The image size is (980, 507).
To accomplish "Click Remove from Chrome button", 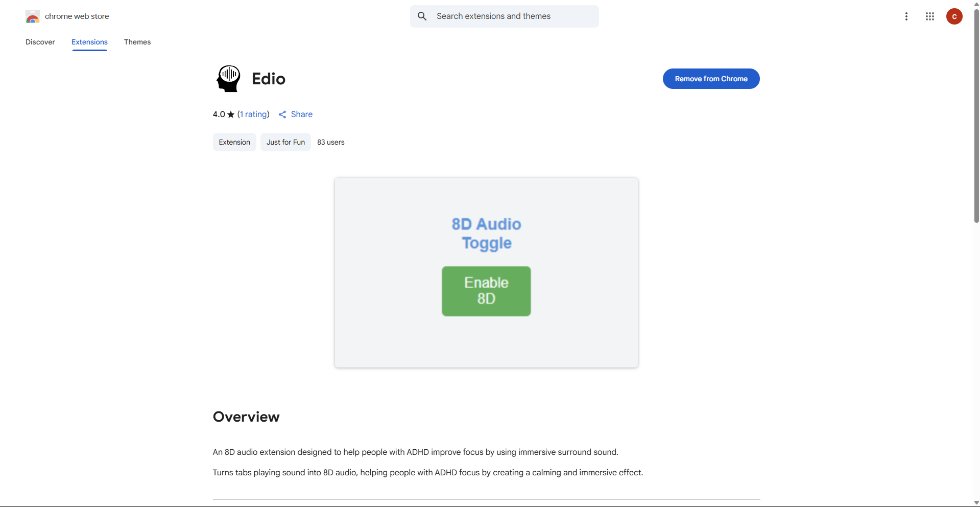I will click(x=711, y=79).
